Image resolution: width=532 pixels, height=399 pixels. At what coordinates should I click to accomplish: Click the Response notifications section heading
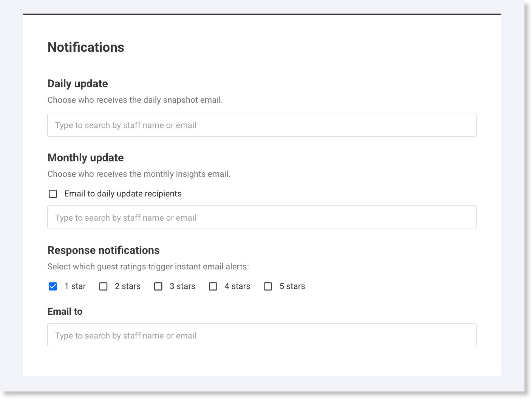[x=104, y=250]
